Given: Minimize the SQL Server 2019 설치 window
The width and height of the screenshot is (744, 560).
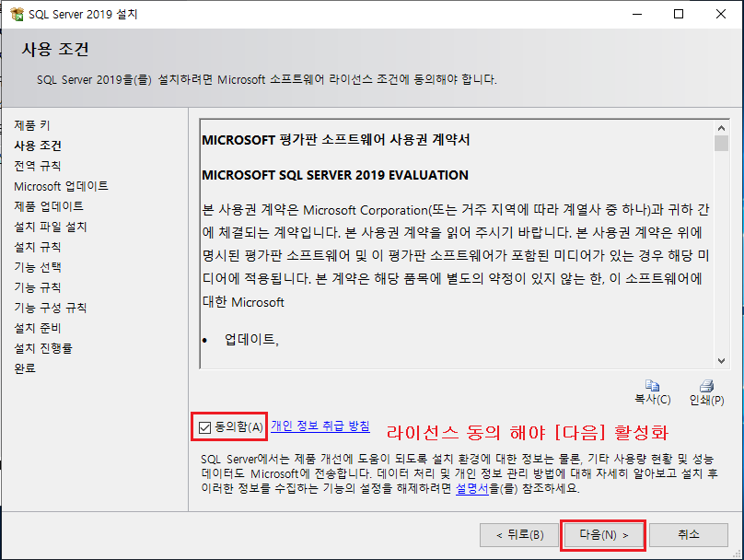Looking at the screenshot, I should pyautogui.click(x=637, y=14).
